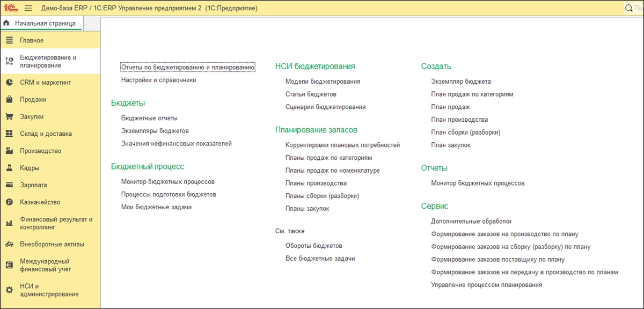Click the Финансовый результат bar chart icon
The image size is (644, 309).
tap(9, 223)
